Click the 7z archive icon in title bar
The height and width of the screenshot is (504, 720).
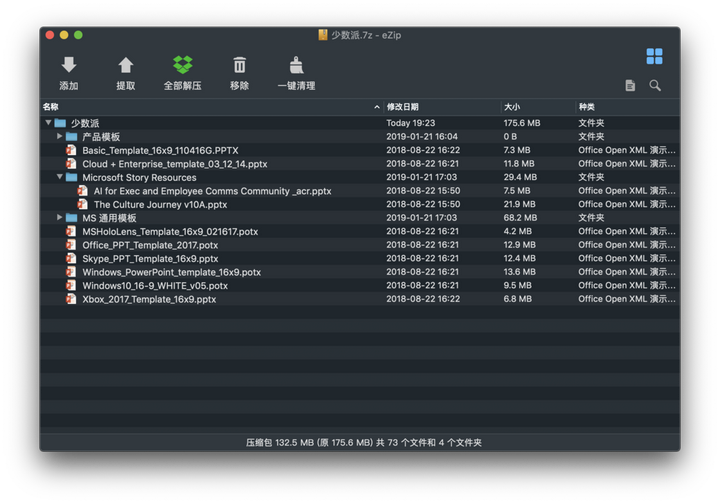[x=323, y=35]
